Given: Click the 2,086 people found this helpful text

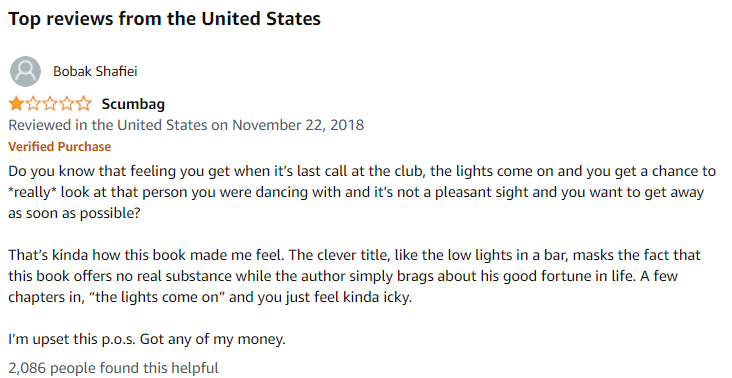Looking at the screenshot, I should pyautogui.click(x=113, y=368).
